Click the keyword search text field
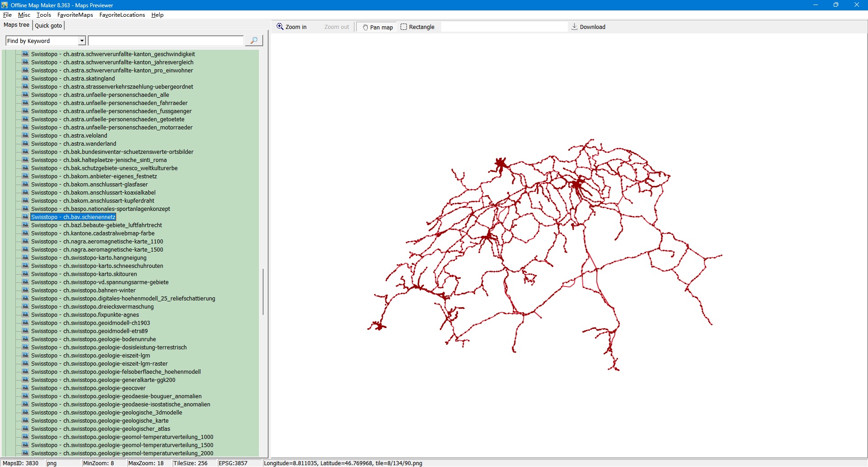Viewport: 868px width, 467px height. click(165, 41)
